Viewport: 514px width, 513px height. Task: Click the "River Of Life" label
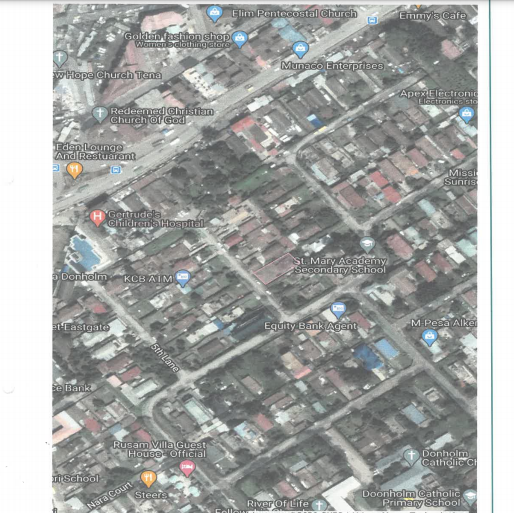coord(278,503)
